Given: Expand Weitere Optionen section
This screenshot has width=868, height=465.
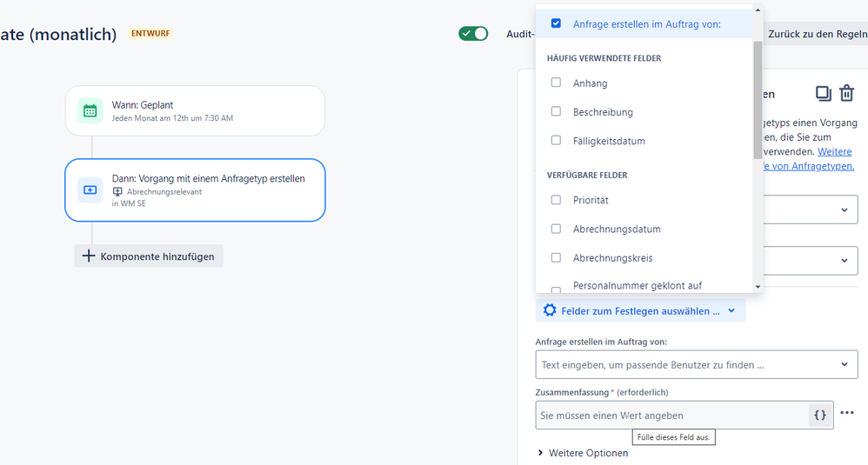Looking at the screenshot, I should pyautogui.click(x=583, y=453).
